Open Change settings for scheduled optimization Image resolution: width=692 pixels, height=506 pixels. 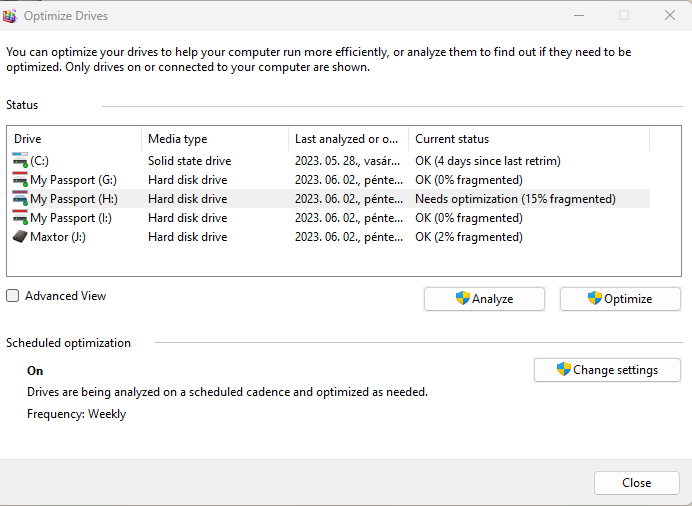tap(607, 370)
